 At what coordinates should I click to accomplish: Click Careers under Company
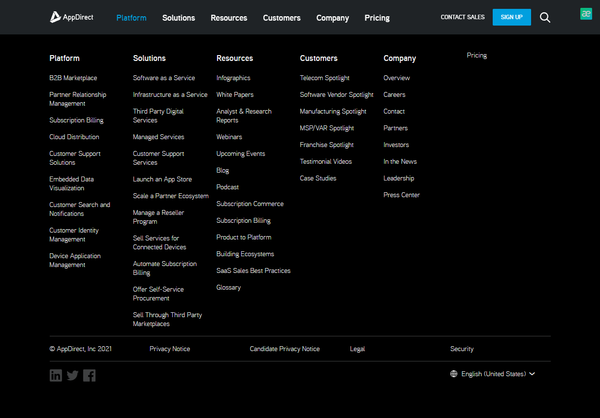coord(394,95)
